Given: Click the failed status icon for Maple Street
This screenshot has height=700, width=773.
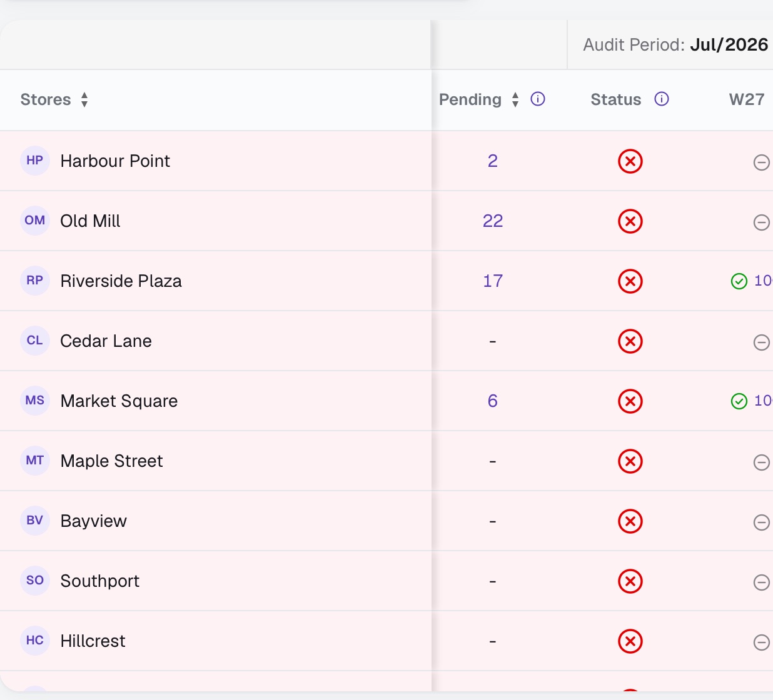Looking at the screenshot, I should pos(630,461).
